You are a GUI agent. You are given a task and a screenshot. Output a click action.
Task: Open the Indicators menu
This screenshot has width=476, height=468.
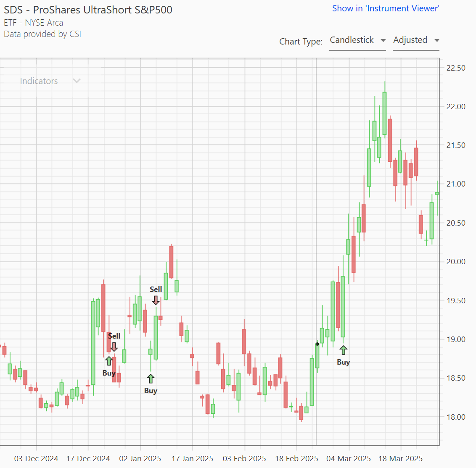pos(39,81)
